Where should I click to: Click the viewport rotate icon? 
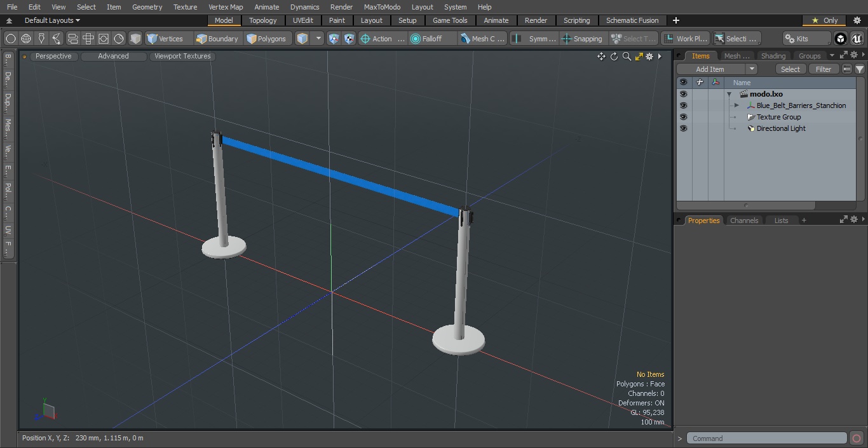tap(614, 57)
